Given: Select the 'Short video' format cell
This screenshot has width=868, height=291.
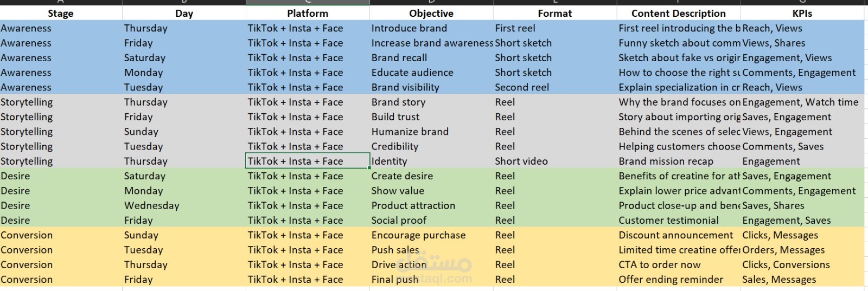Looking at the screenshot, I should click(555, 161).
